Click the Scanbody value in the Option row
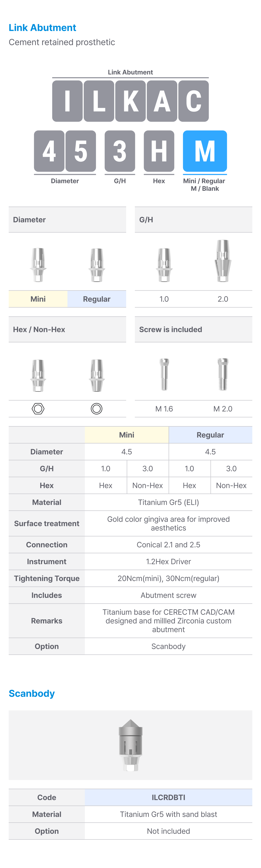The width and height of the screenshot is (261, 868). [169, 646]
